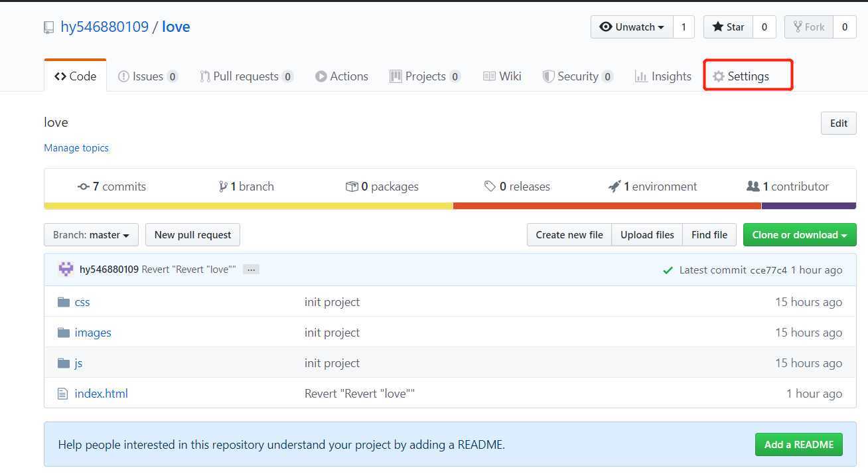868x476 pixels.
Task: Click the Add a README button
Action: tap(799, 445)
